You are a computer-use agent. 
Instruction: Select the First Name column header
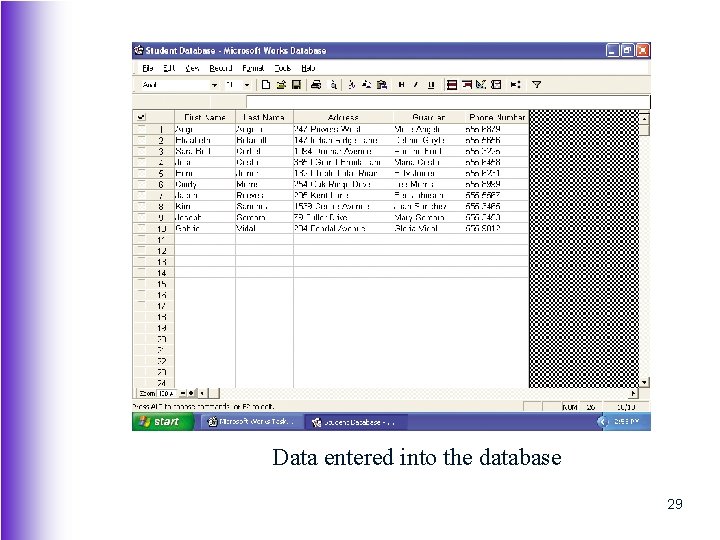point(205,117)
